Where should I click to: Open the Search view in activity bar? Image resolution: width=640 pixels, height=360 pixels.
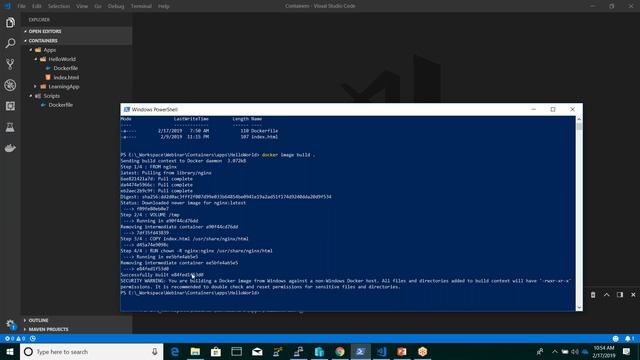click(x=10, y=43)
